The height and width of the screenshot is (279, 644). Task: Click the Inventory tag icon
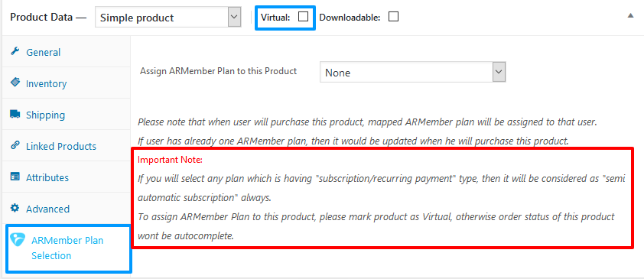point(15,83)
